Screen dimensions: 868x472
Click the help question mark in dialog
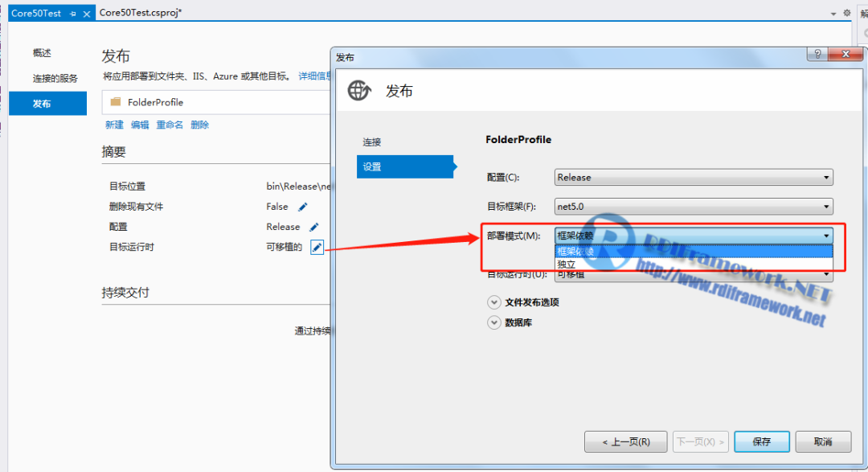[817, 55]
